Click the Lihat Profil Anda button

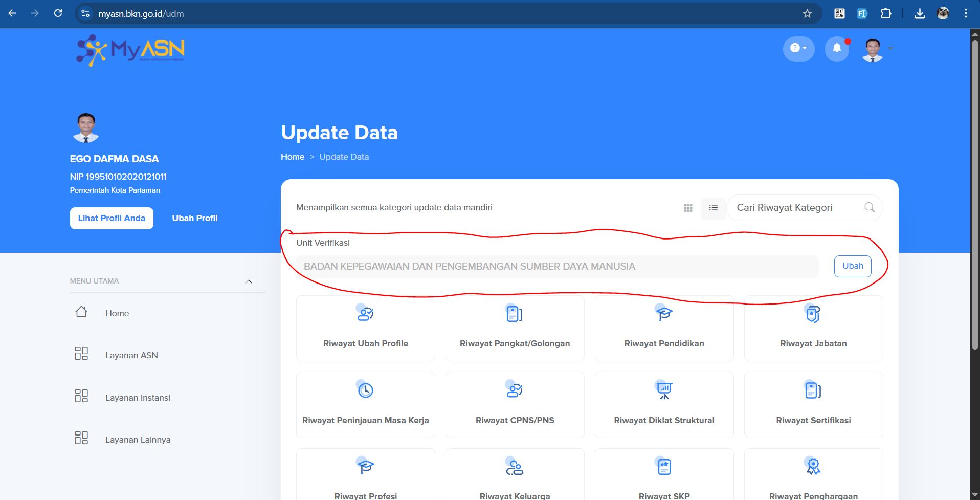(x=112, y=218)
